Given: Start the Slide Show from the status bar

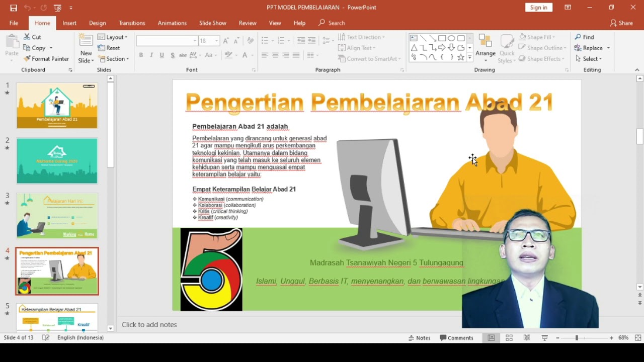Looking at the screenshot, I should 544,338.
